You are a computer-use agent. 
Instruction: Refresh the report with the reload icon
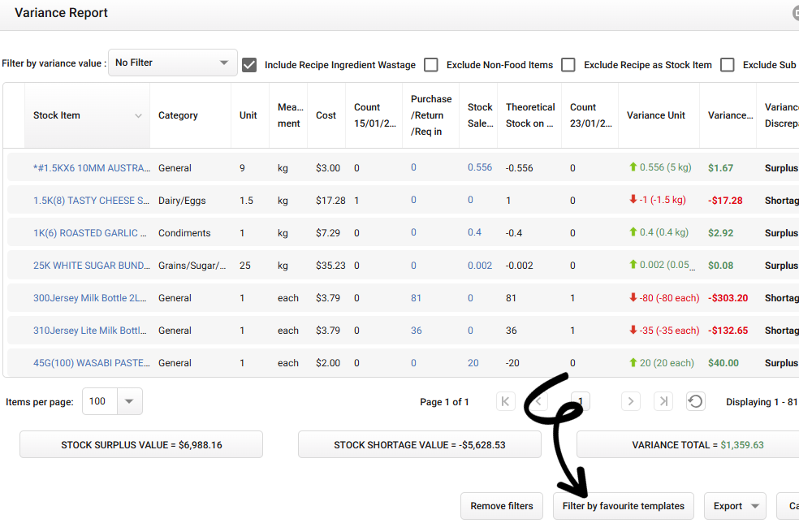click(695, 401)
